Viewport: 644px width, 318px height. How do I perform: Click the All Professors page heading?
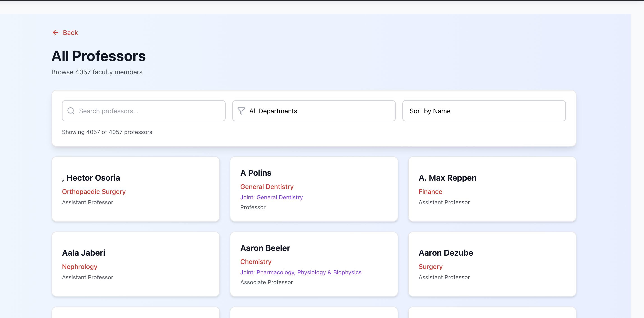tap(99, 56)
